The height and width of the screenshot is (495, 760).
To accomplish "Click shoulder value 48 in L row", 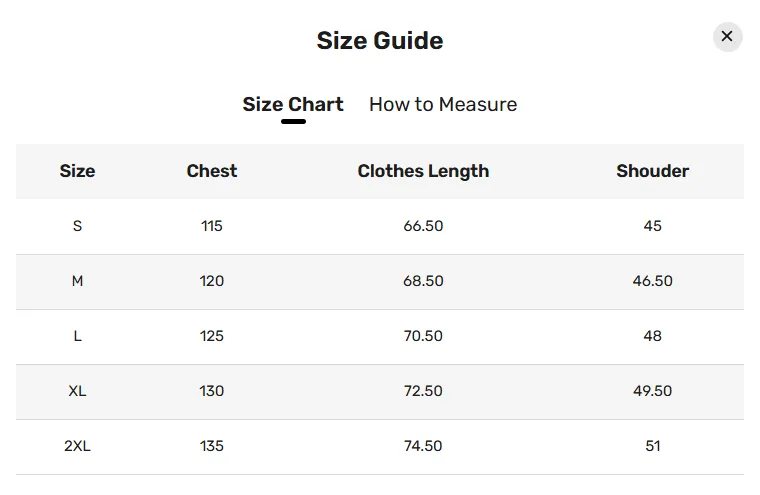I will click(652, 336).
